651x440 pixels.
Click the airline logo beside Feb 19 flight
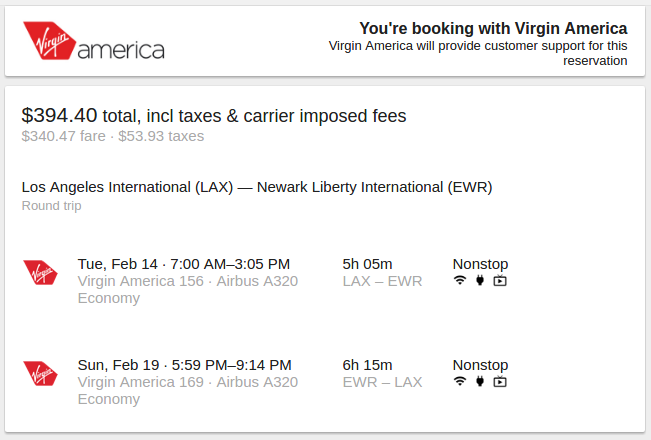click(x=41, y=373)
